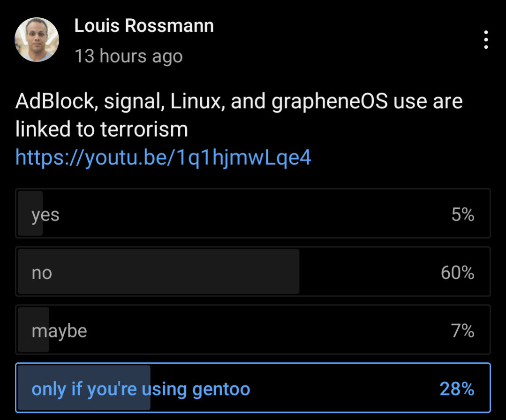The image size is (506, 420).
Task: Pick "only if you're using gentoo"
Action: (x=253, y=388)
